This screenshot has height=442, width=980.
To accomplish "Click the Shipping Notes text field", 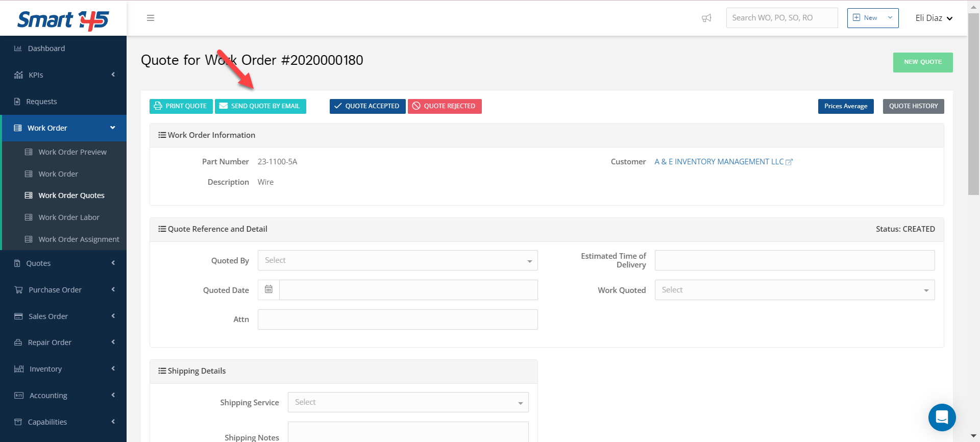I will 408,432.
